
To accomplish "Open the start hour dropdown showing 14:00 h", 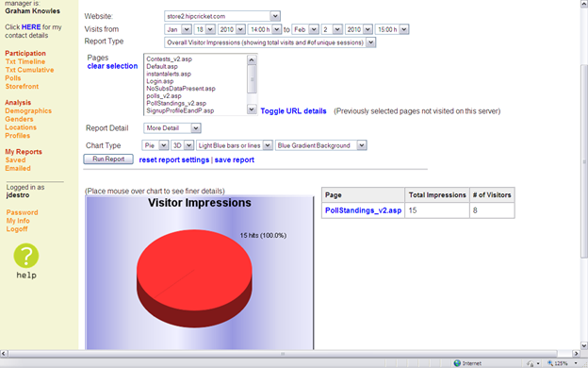I will click(x=265, y=29).
